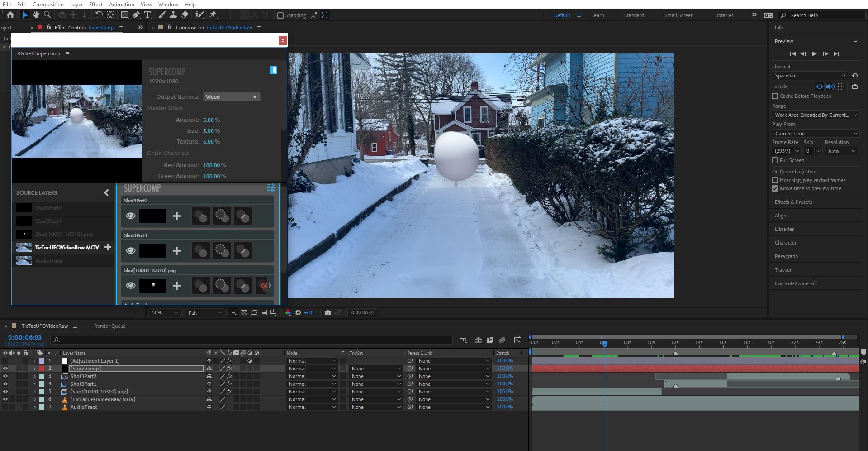Select the Zoom magnifier tool
This screenshot has width=868, height=451.
pyautogui.click(x=47, y=15)
